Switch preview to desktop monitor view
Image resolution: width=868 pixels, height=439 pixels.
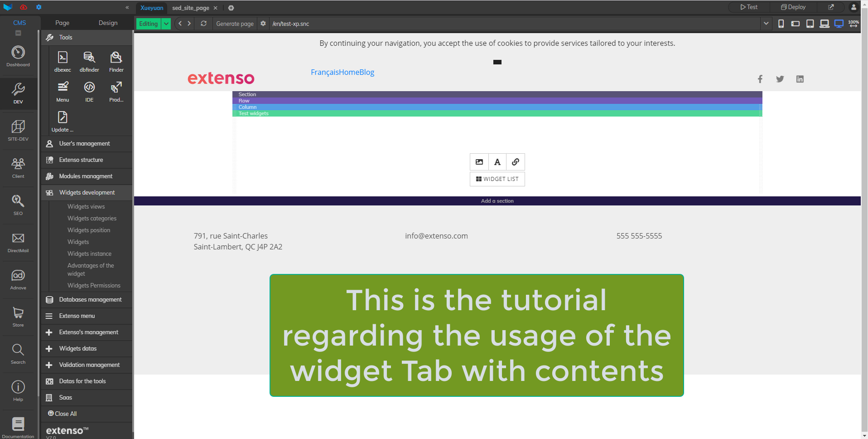(839, 24)
